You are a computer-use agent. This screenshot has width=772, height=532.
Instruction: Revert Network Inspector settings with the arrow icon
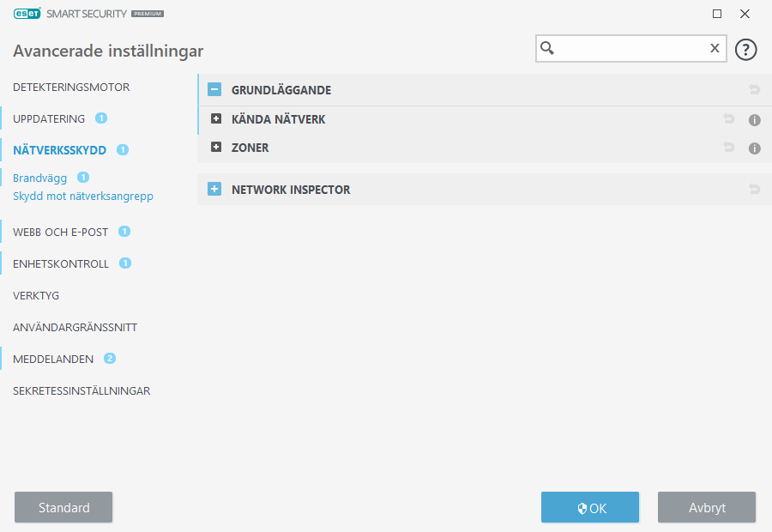pos(755,190)
